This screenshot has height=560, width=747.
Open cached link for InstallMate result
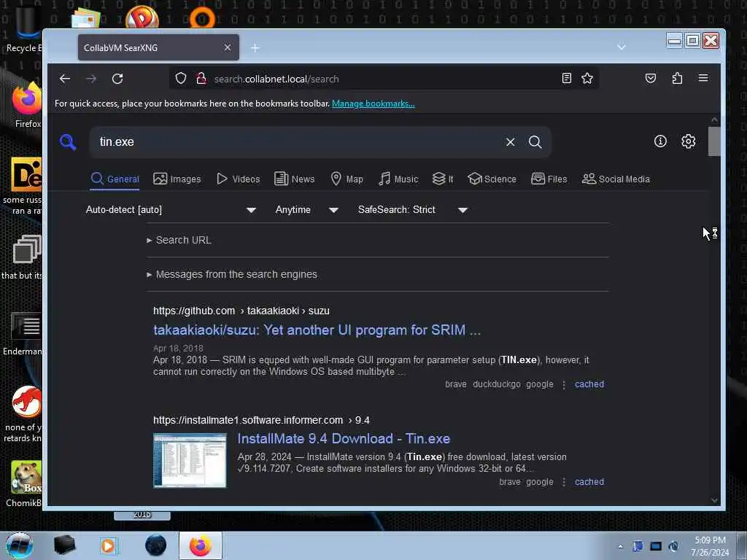tap(589, 482)
